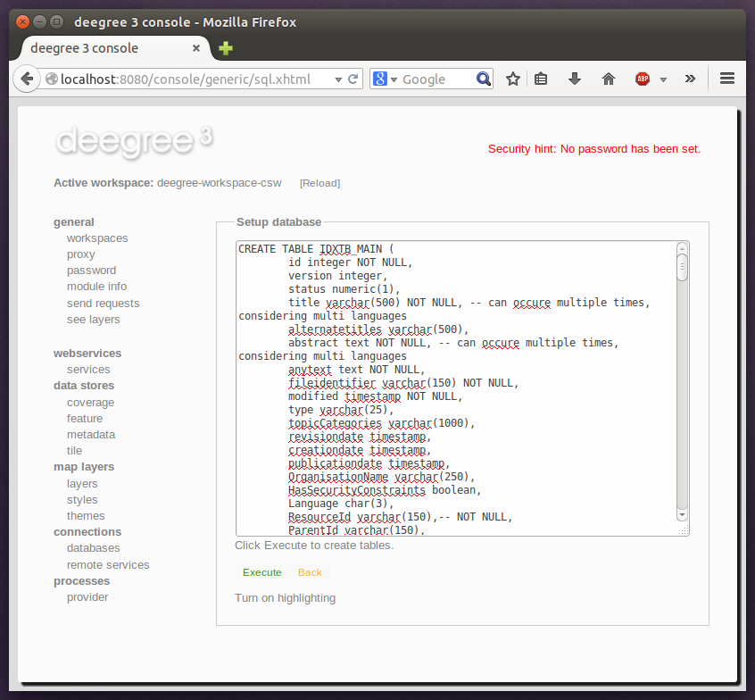The image size is (755, 700).
Task: Click the Reload link next to active workspace
Action: 319,183
